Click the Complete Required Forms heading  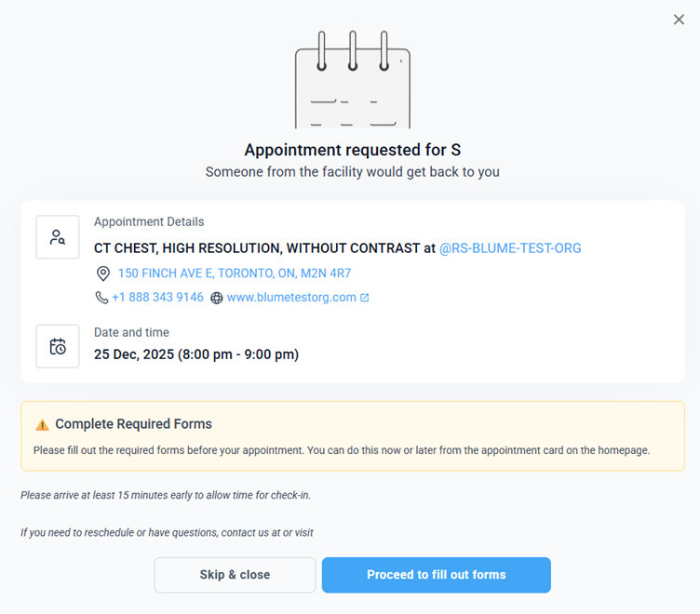(x=133, y=424)
